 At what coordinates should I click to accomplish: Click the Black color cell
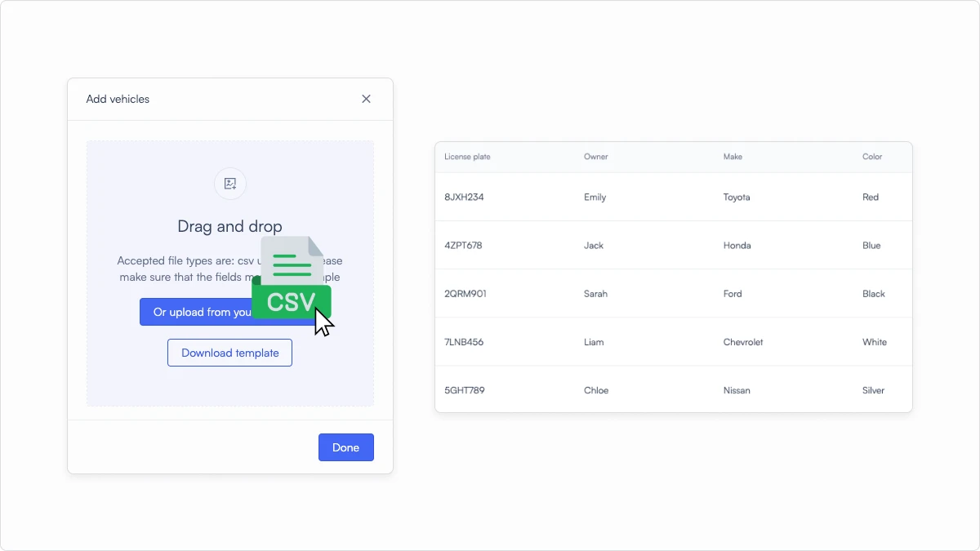(x=874, y=293)
